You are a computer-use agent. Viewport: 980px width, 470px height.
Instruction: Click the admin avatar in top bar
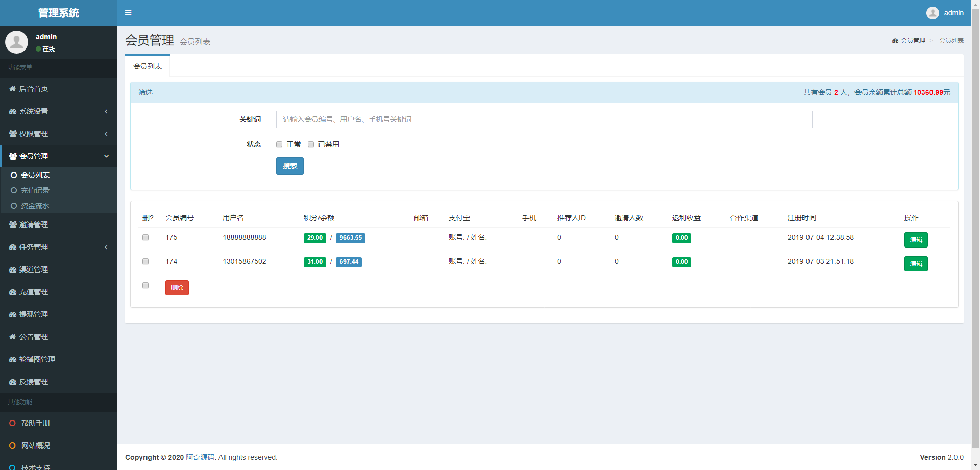tap(933, 13)
